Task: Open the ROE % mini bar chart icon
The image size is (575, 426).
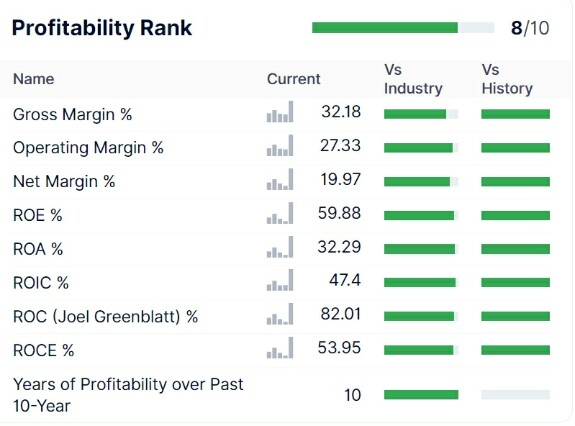Action: pos(280,213)
